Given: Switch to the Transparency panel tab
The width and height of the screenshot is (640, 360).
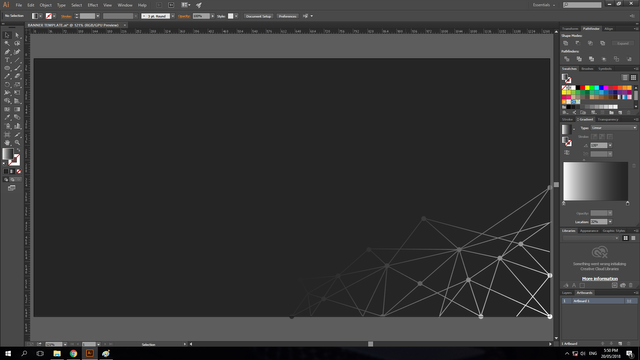Looking at the screenshot, I should tap(608, 119).
